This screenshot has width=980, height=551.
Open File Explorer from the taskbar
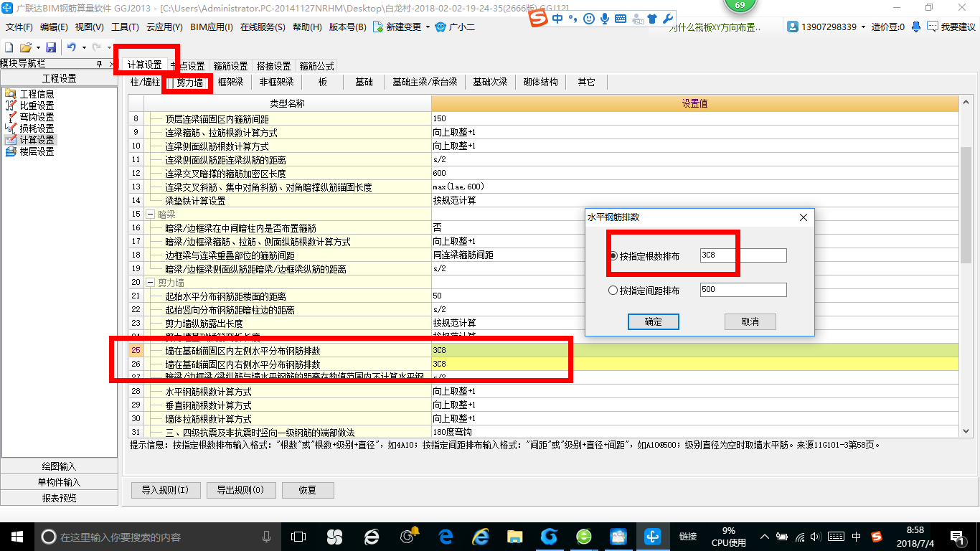click(x=514, y=536)
